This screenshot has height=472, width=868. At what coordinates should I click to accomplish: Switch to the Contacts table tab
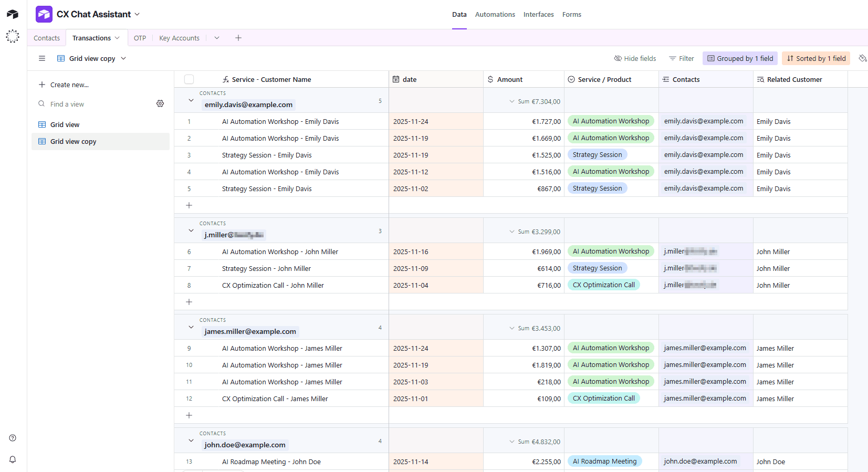47,38
